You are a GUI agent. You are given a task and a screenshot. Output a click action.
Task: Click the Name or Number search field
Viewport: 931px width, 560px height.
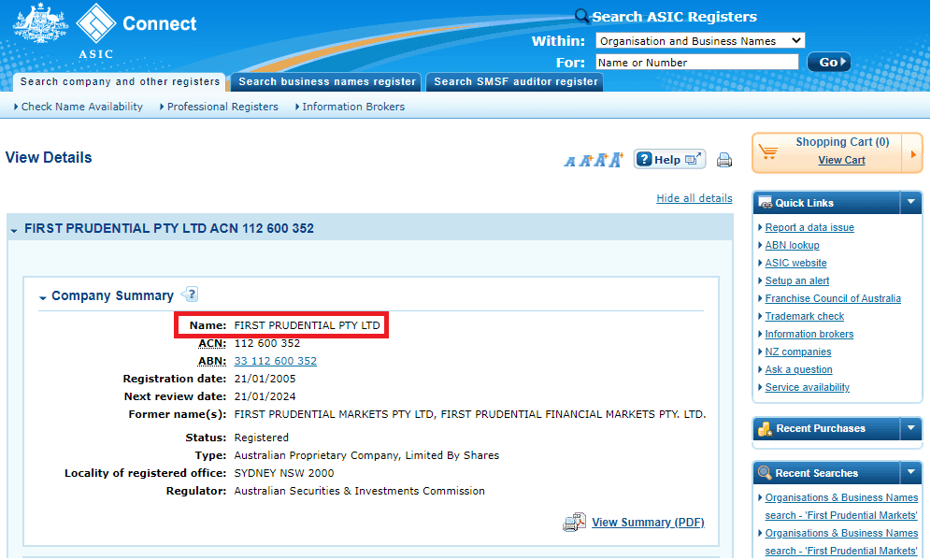[x=697, y=63]
